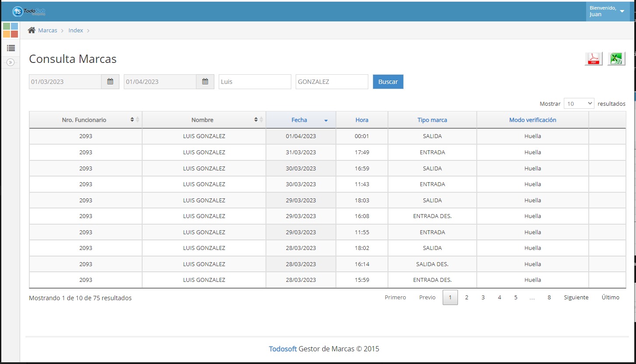Screen dimensions: 636x364
Task: Select pagination page 8
Action: (549, 298)
